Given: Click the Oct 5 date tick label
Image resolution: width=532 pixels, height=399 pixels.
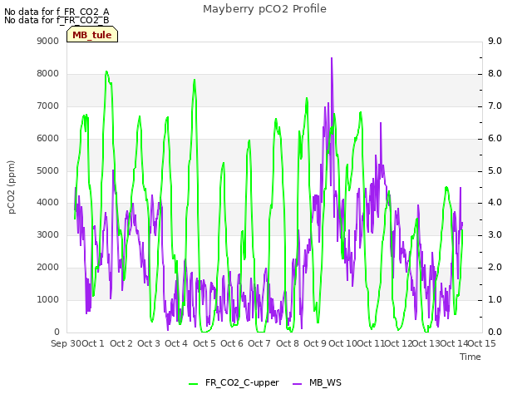Looking at the screenshot, I should [x=204, y=343].
